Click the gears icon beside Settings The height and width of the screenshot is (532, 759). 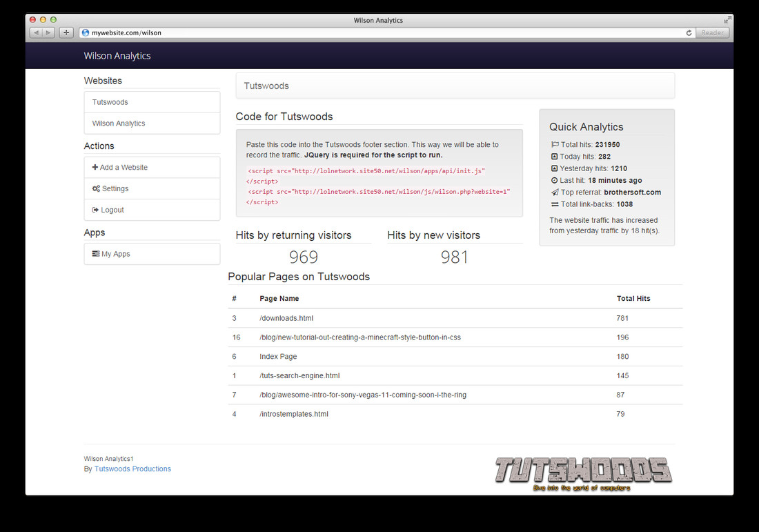tap(96, 188)
